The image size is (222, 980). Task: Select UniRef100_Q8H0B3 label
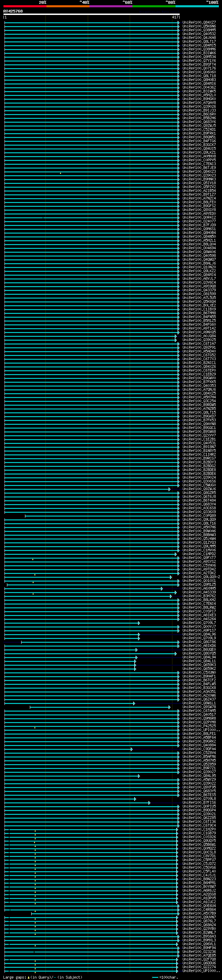(x=199, y=80)
